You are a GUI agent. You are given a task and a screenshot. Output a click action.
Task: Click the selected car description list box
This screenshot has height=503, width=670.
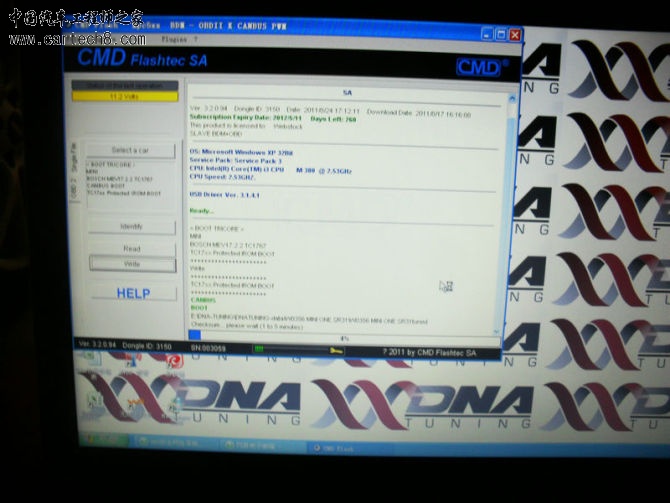pos(132,184)
